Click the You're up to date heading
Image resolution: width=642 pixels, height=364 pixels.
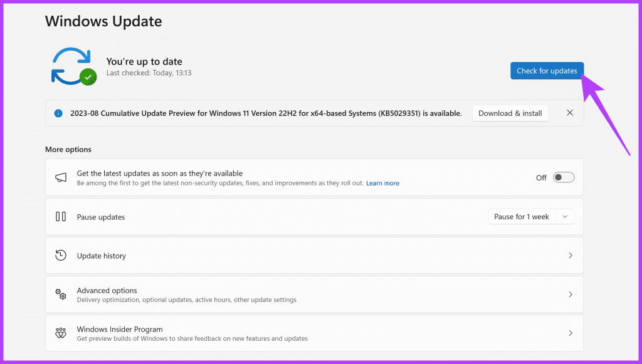144,61
